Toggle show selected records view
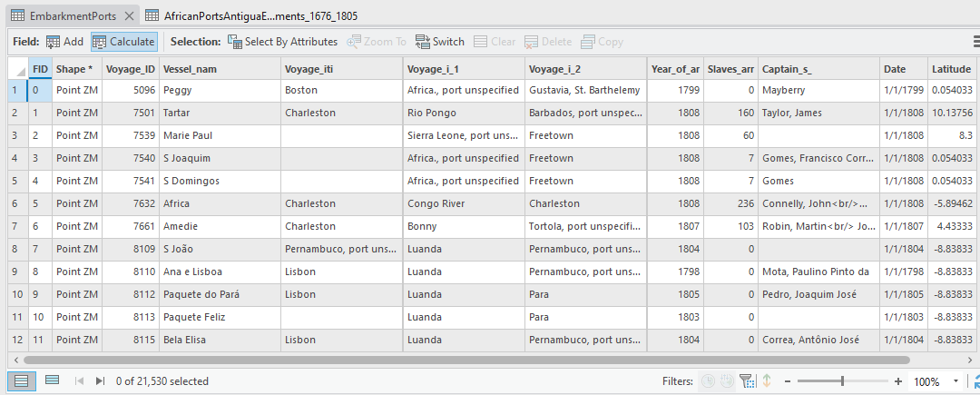The height and width of the screenshot is (395, 980). coord(52,381)
